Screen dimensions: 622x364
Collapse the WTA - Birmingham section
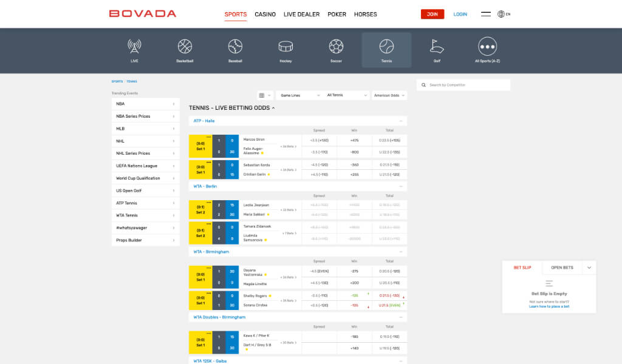401,252
